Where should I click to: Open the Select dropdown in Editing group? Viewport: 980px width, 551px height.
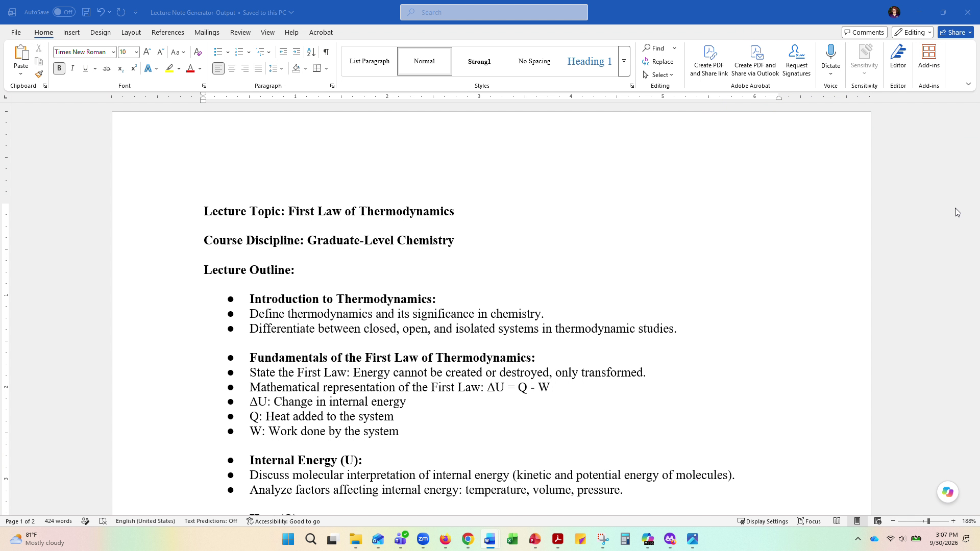(x=658, y=74)
